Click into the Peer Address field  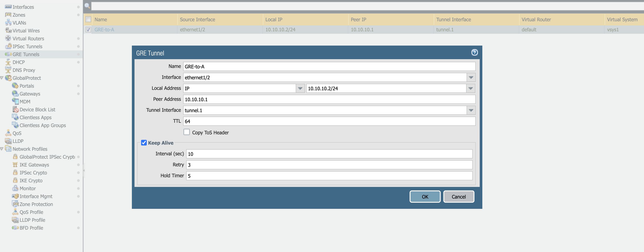(329, 99)
